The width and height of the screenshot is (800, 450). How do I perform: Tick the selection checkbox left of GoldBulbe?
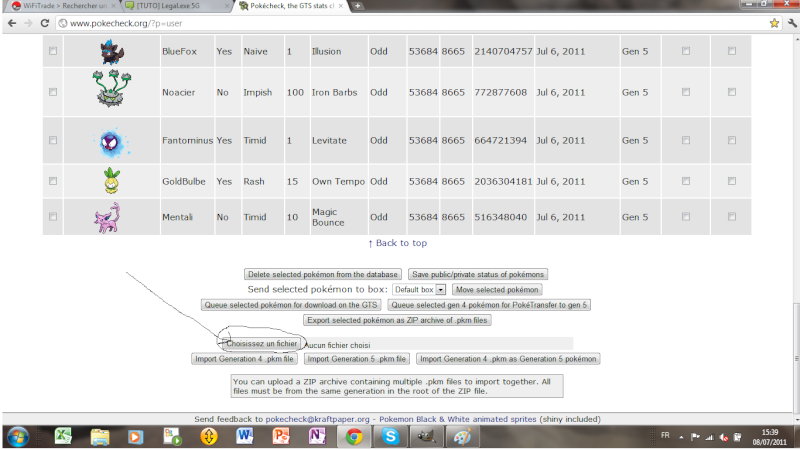point(53,181)
